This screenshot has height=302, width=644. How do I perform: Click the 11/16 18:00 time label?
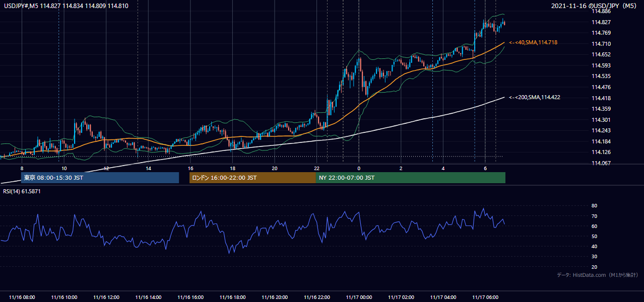tap(233, 297)
